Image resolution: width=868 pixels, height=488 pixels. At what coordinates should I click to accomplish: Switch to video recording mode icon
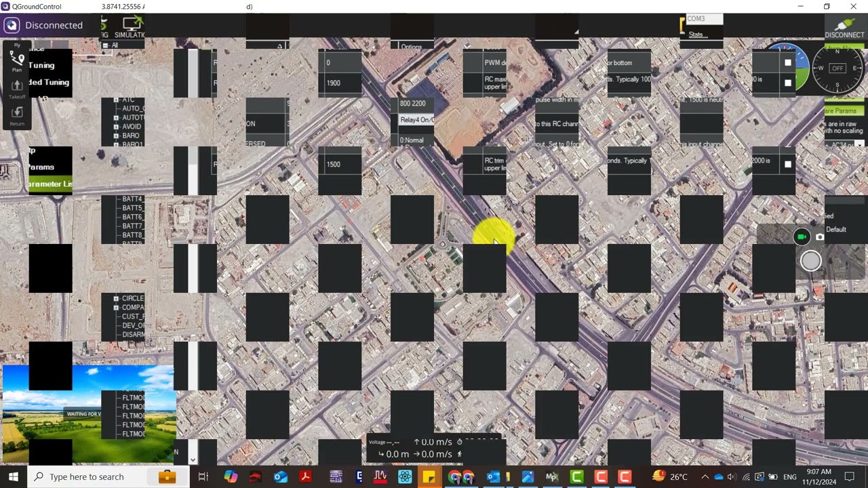point(802,237)
